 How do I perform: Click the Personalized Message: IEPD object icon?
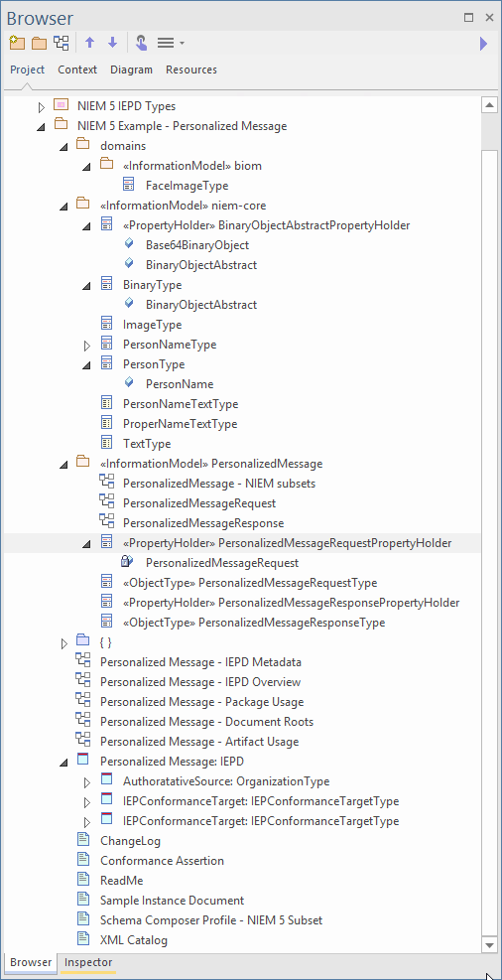[x=83, y=761]
